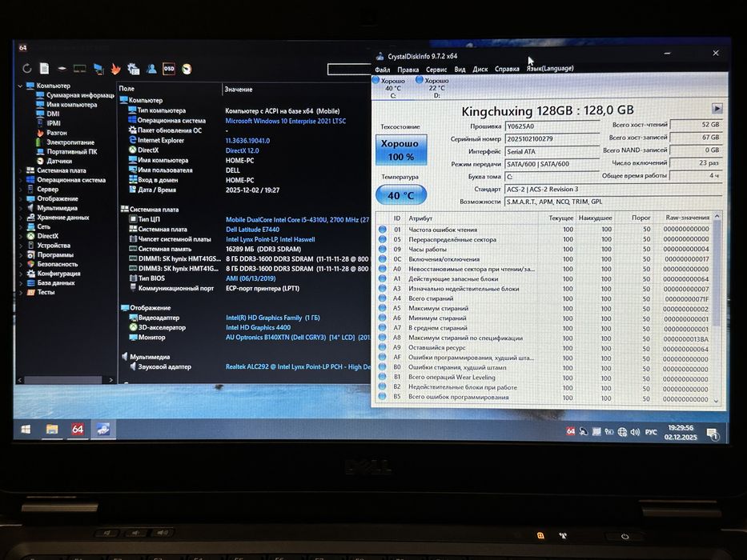This screenshot has width=747, height=560.
Task: Click the monitor diagnostics icon in AIDA64 toolbar
Action: coord(98,69)
